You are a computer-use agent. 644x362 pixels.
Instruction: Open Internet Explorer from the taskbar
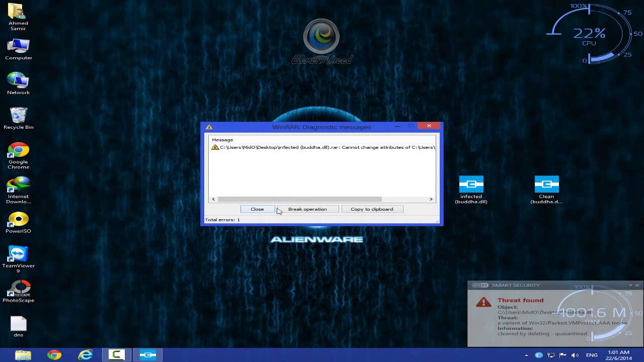[86, 355]
